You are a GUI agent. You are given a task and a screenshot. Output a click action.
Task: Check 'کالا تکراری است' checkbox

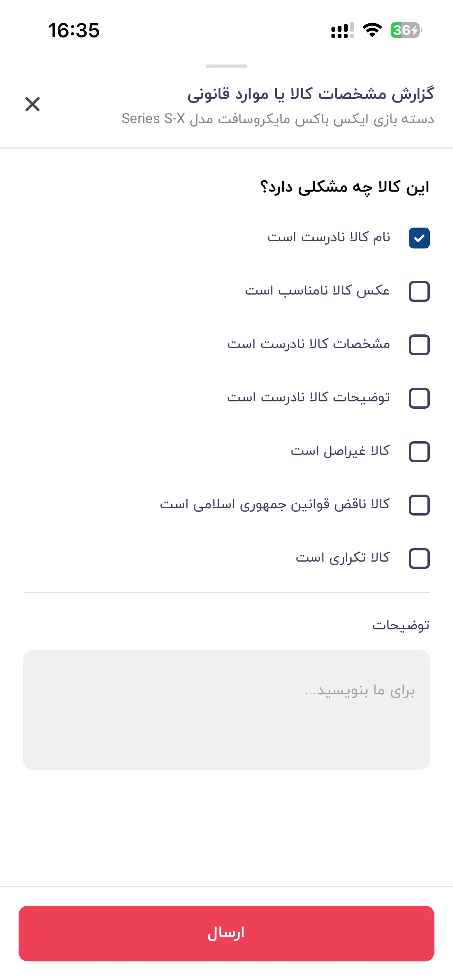[x=419, y=559]
